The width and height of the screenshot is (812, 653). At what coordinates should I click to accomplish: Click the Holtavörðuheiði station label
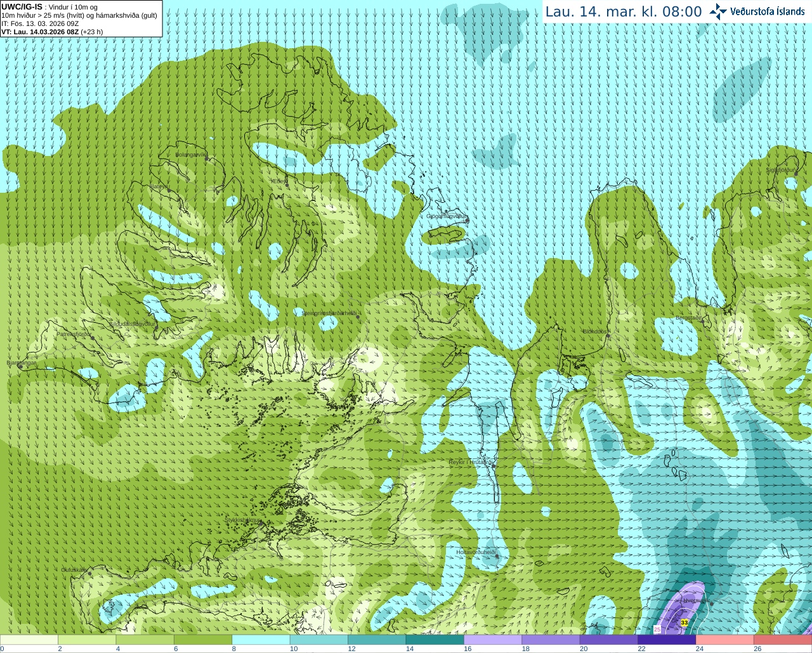click(x=476, y=552)
